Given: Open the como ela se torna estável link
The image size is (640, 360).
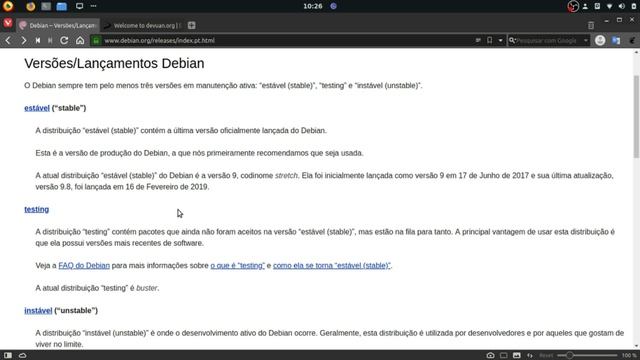Looking at the screenshot, I should pos(332,266).
